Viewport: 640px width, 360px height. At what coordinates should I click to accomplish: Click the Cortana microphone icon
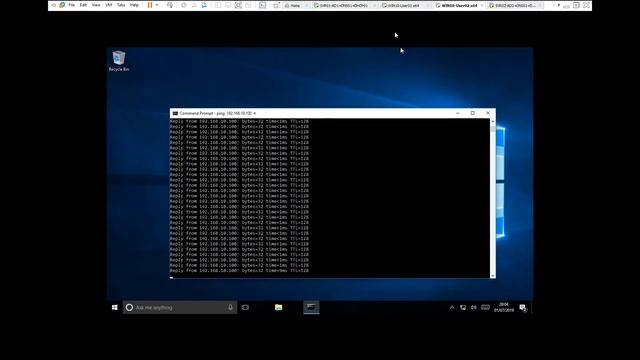pyautogui.click(x=230, y=307)
